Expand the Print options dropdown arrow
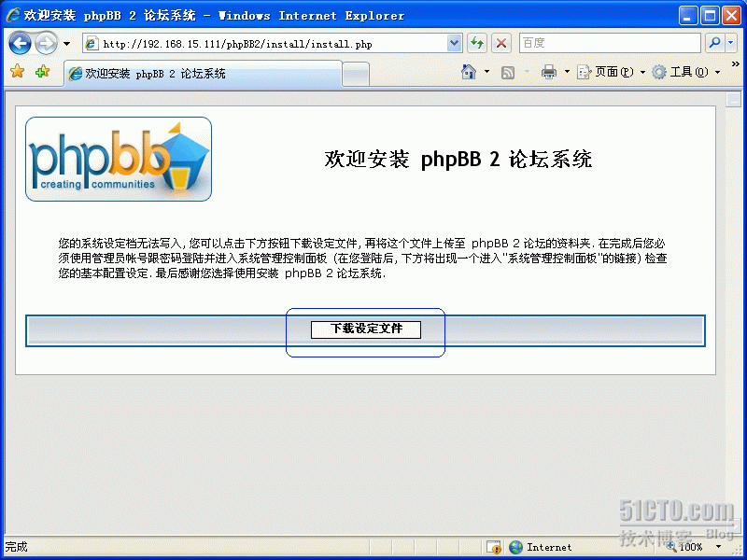The height and width of the screenshot is (560, 747). click(x=567, y=72)
